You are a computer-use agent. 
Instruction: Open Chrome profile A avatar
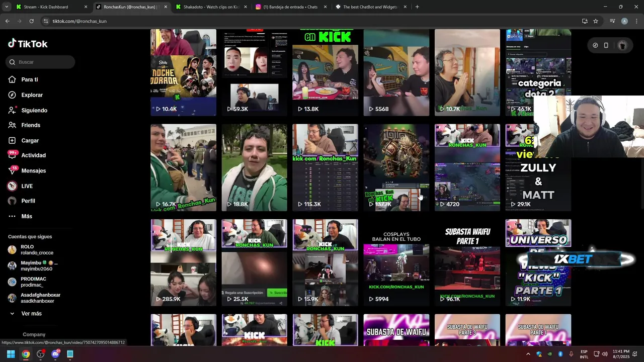pos(624,21)
